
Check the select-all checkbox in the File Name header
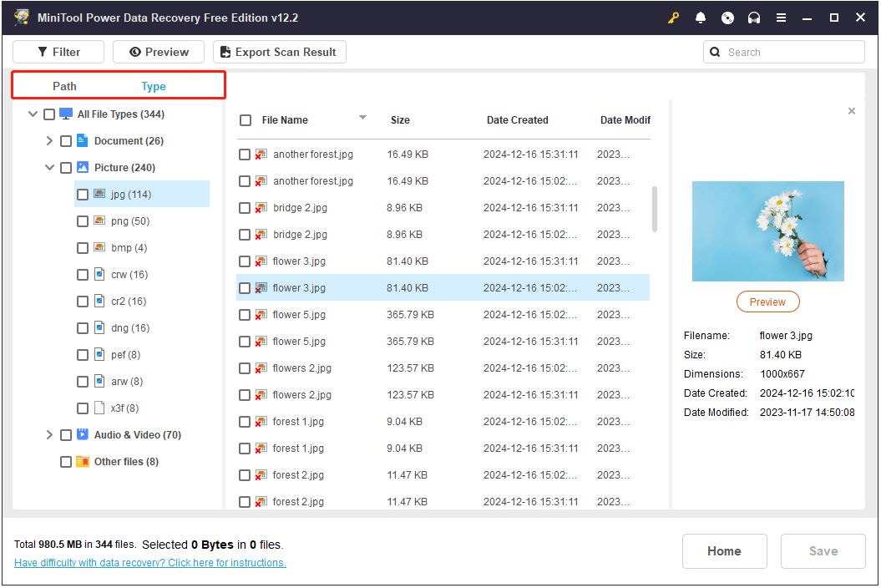point(246,119)
